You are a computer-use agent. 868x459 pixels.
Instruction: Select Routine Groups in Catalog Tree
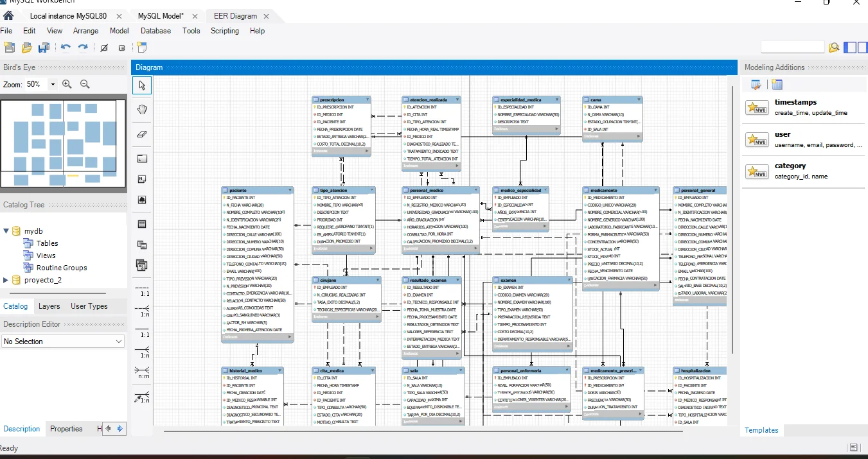tap(61, 268)
